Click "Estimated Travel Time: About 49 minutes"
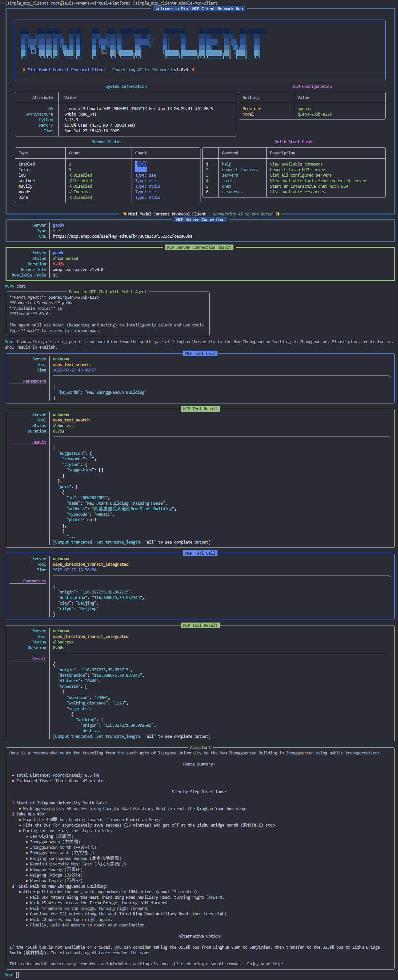Image resolution: width=398 pixels, height=980 pixels. click(x=61, y=781)
